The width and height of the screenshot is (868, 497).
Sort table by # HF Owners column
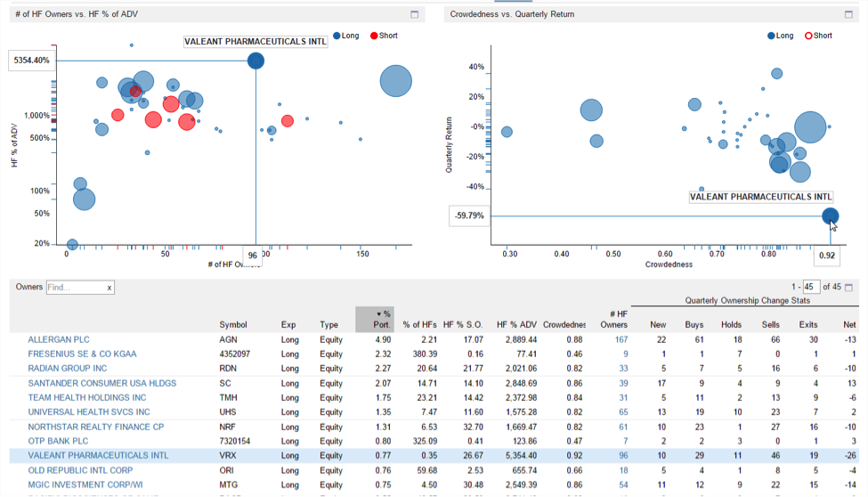[x=614, y=319]
